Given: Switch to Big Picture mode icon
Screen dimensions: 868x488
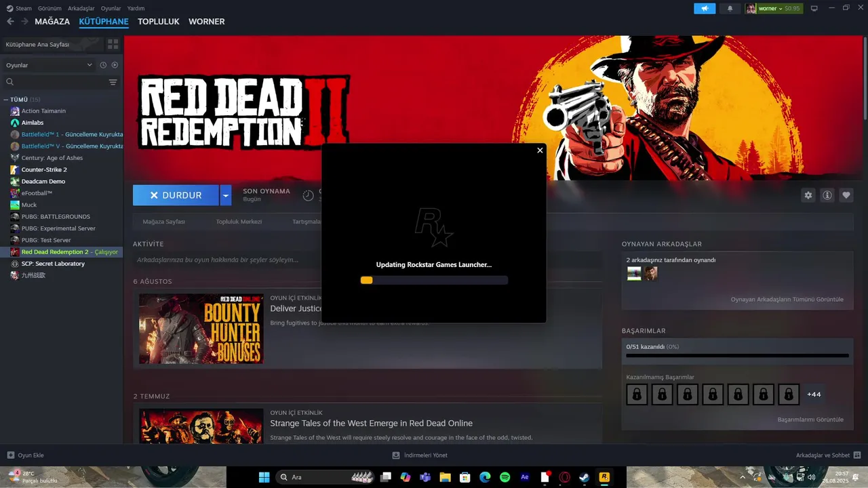Looking at the screenshot, I should (x=814, y=8).
